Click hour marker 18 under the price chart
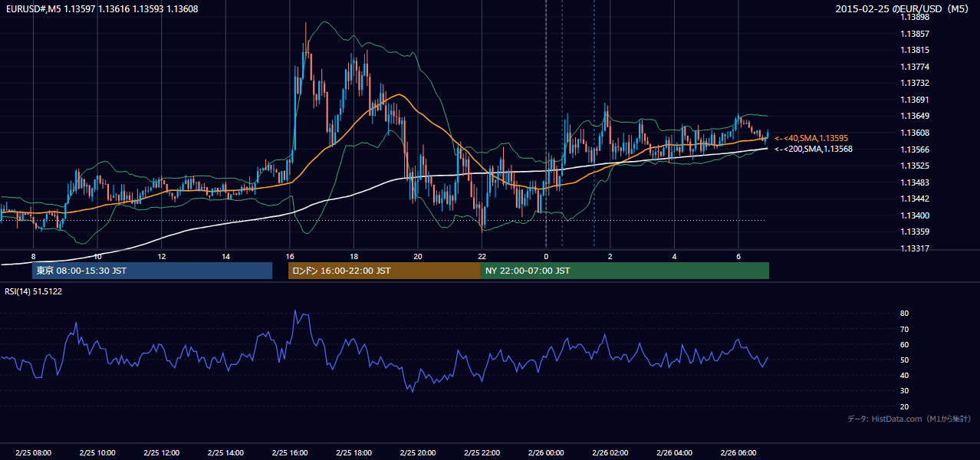This screenshot has height=460, width=980. point(354,256)
